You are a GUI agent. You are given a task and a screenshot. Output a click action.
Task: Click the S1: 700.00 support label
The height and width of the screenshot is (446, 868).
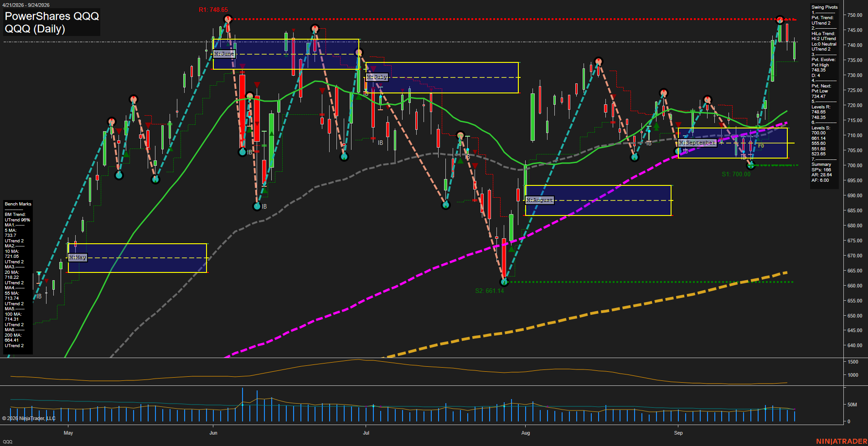tap(736, 174)
